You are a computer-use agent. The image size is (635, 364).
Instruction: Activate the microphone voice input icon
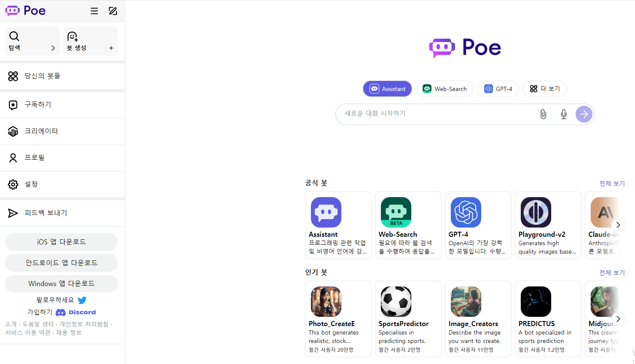pos(563,114)
